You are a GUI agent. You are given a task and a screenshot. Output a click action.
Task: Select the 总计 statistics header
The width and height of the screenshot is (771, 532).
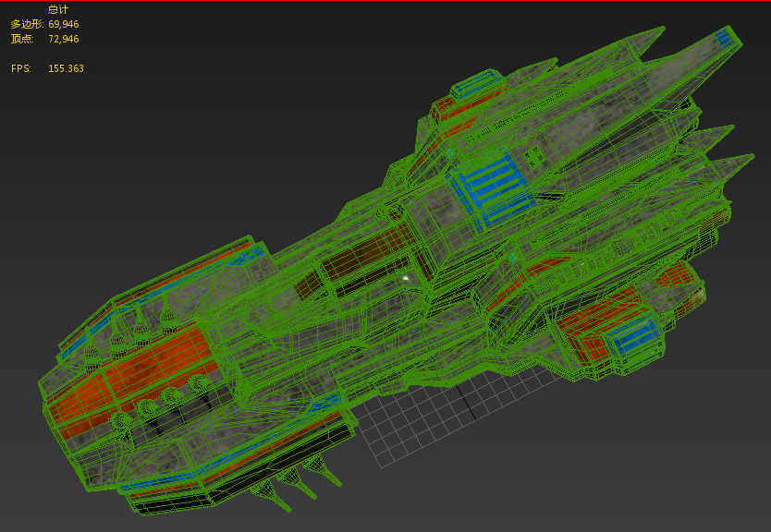(58, 9)
